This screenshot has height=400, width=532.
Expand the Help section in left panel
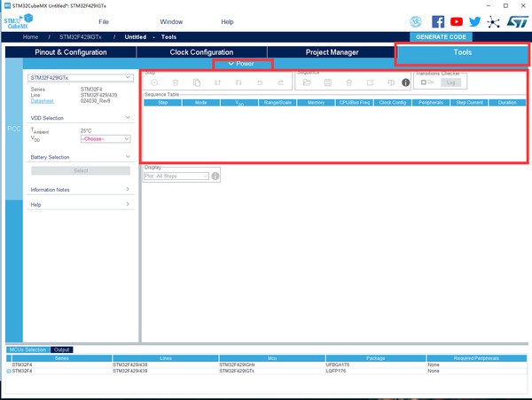(x=128, y=204)
